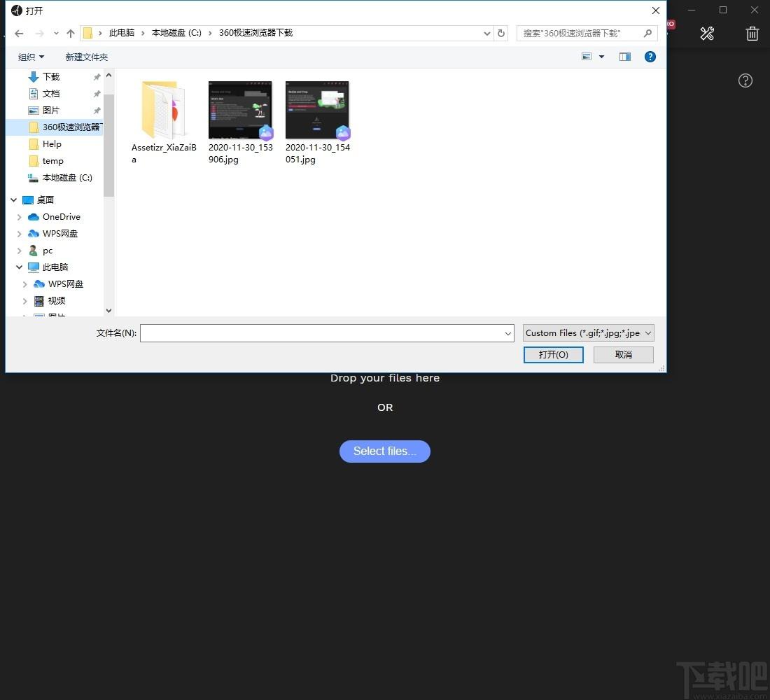
Task: Go up one folder level
Action: click(71, 34)
